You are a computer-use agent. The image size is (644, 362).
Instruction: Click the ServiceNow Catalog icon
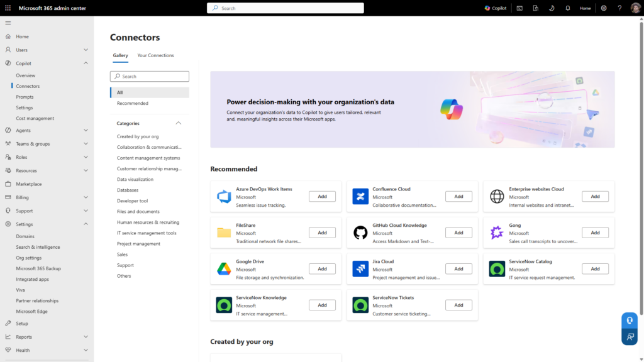tap(497, 269)
